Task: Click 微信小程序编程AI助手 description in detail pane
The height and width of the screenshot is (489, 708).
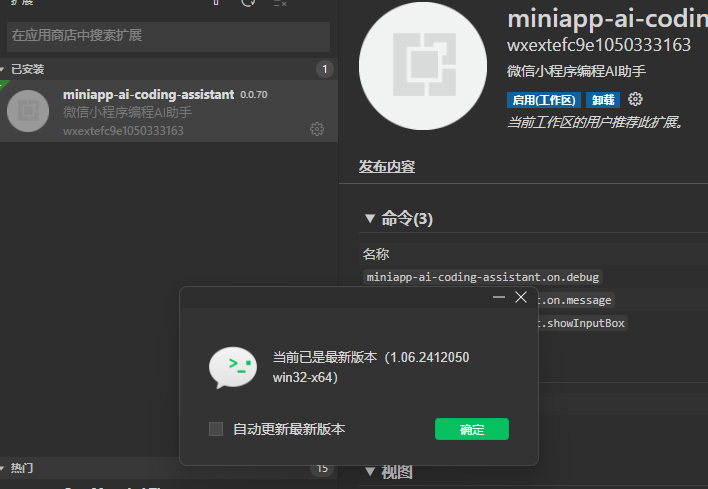Action: click(x=576, y=71)
